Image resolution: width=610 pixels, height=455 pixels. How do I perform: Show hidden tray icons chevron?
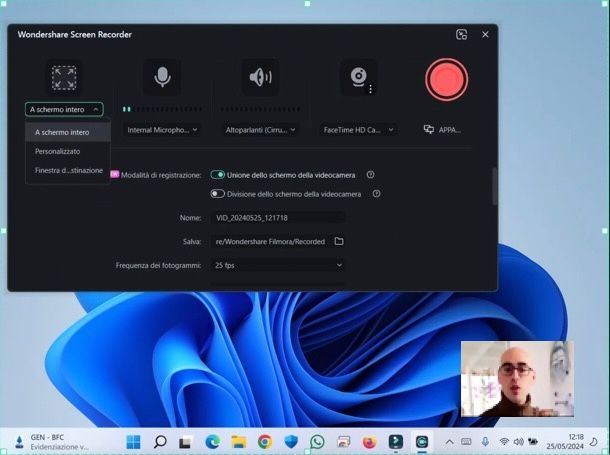click(x=449, y=442)
